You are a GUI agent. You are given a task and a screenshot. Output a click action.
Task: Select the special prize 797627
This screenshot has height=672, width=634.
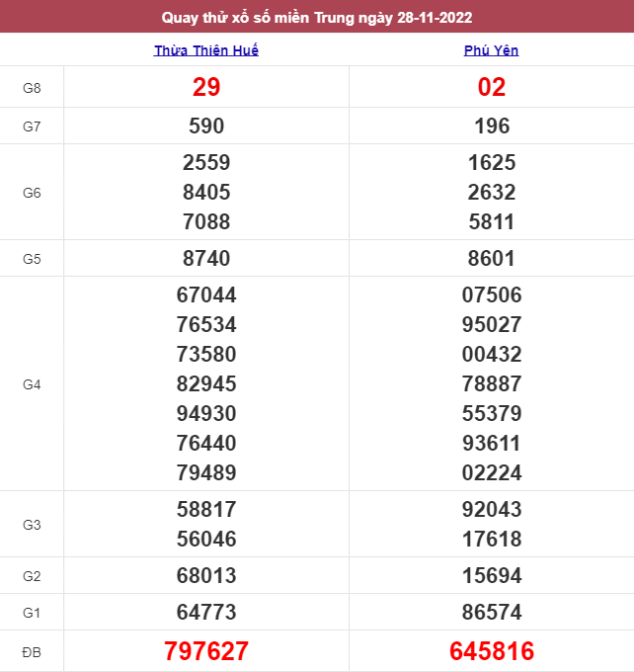pyautogui.click(x=206, y=651)
